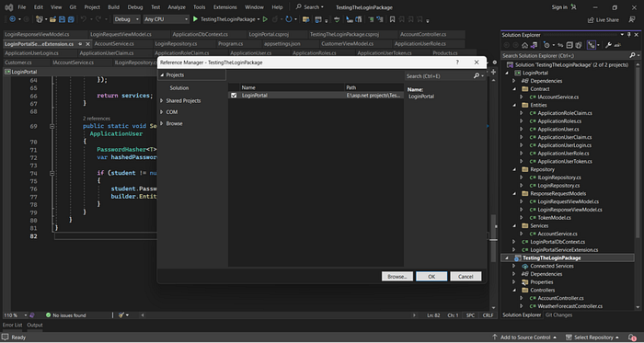
Task: Open the Extensions menu
Action: [225, 7]
